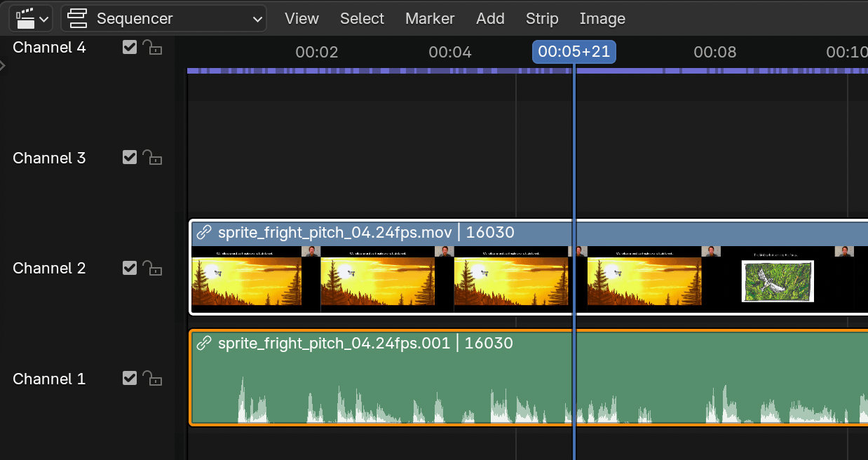Click the link icon on the .001 audio strip
Viewport: 868px width, 460px height.
(204, 343)
